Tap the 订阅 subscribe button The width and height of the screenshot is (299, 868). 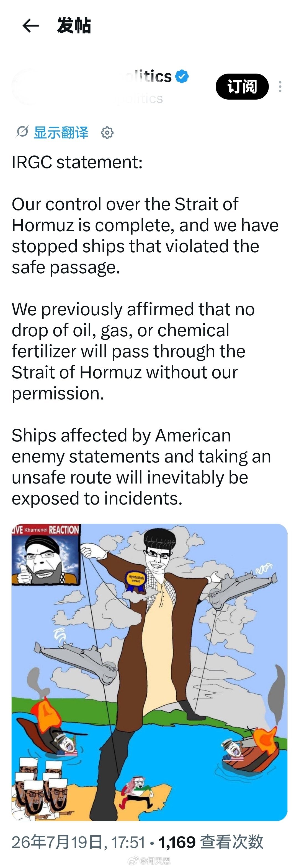(242, 87)
